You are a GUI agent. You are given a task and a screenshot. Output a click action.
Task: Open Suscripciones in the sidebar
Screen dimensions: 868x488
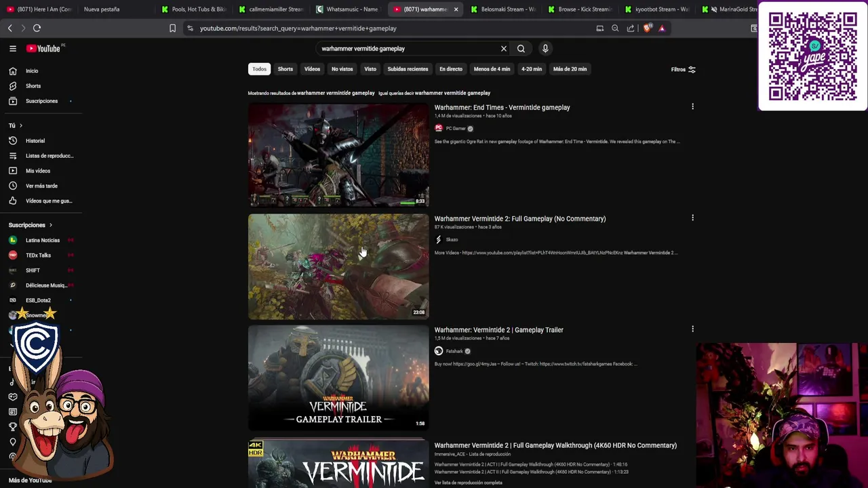[41, 101]
